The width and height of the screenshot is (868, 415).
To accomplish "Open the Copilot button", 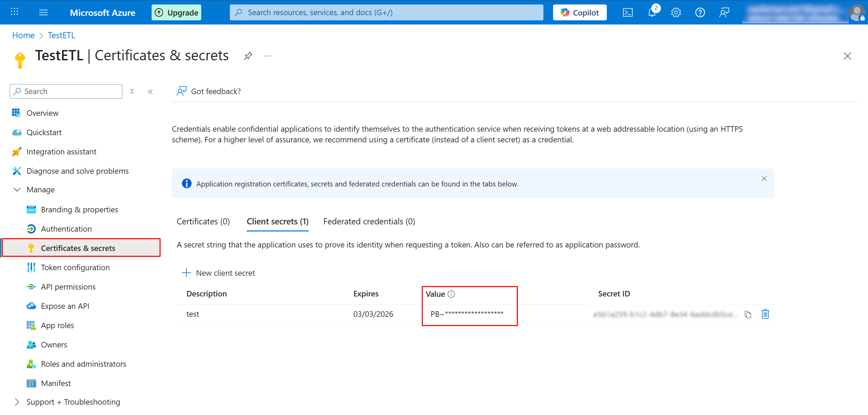I will (x=580, y=13).
